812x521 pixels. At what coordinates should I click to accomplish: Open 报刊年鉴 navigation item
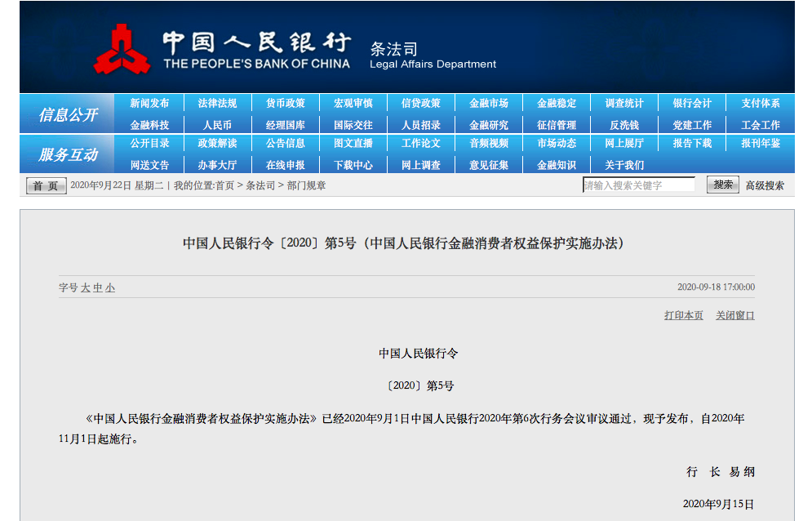click(x=761, y=143)
